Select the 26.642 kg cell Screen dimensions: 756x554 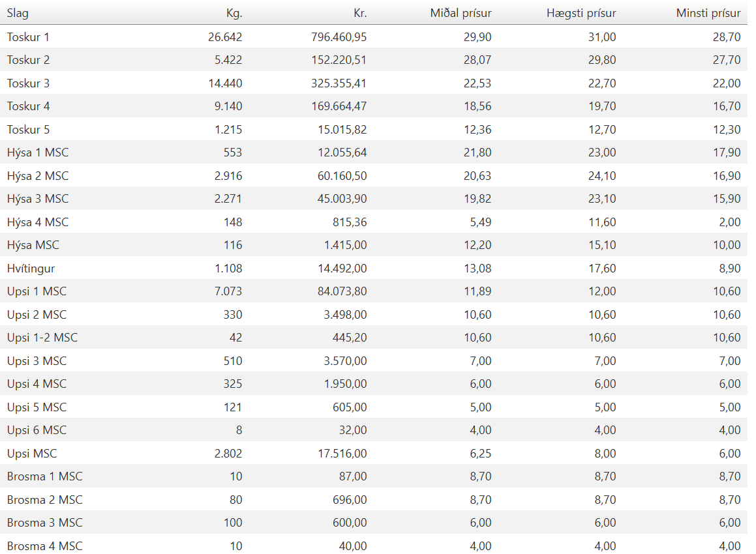click(x=225, y=37)
